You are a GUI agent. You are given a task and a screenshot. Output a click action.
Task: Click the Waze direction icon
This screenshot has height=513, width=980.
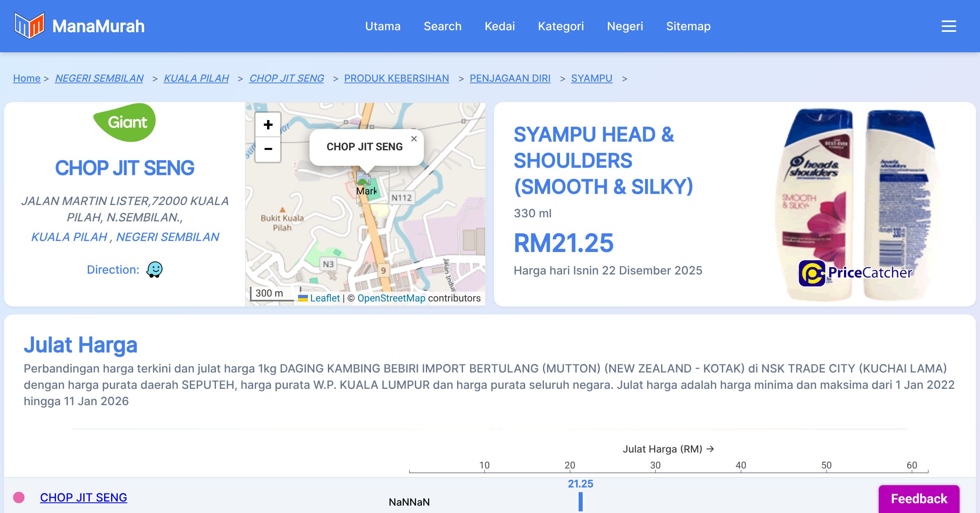click(154, 270)
